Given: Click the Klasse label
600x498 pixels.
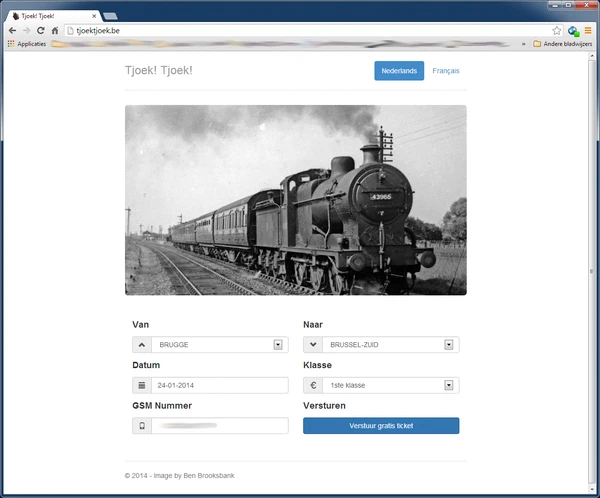Looking at the screenshot, I should pos(317,365).
